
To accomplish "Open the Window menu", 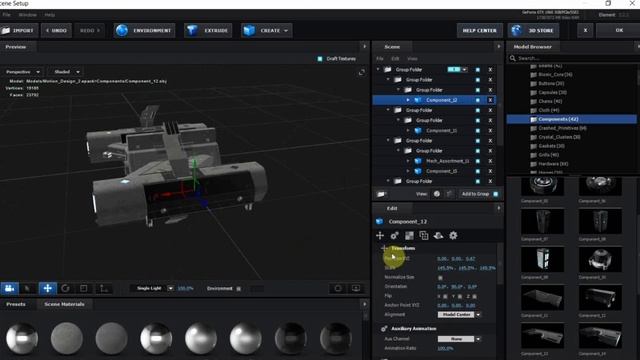I will 28,15.
